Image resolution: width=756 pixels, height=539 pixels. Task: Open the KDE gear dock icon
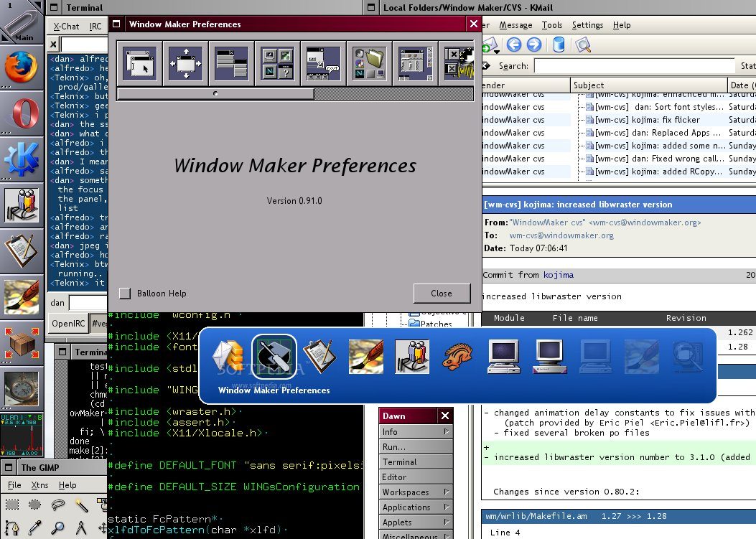(22, 159)
